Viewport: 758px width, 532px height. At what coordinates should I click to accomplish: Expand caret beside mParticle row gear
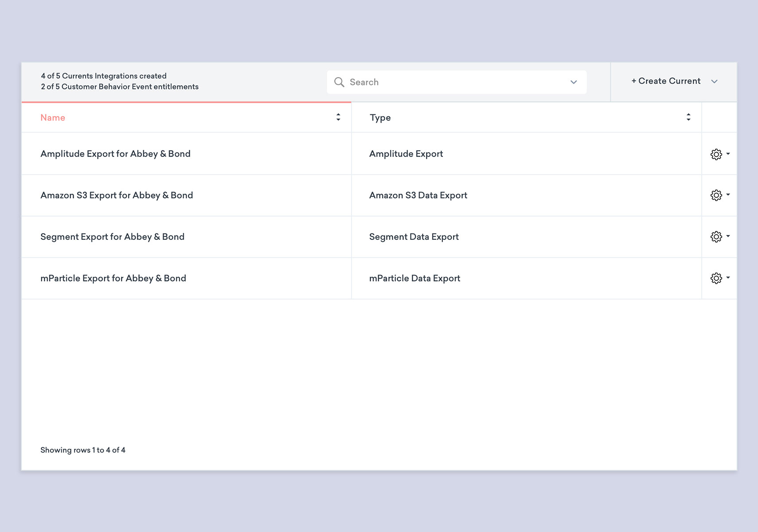coord(728,278)
